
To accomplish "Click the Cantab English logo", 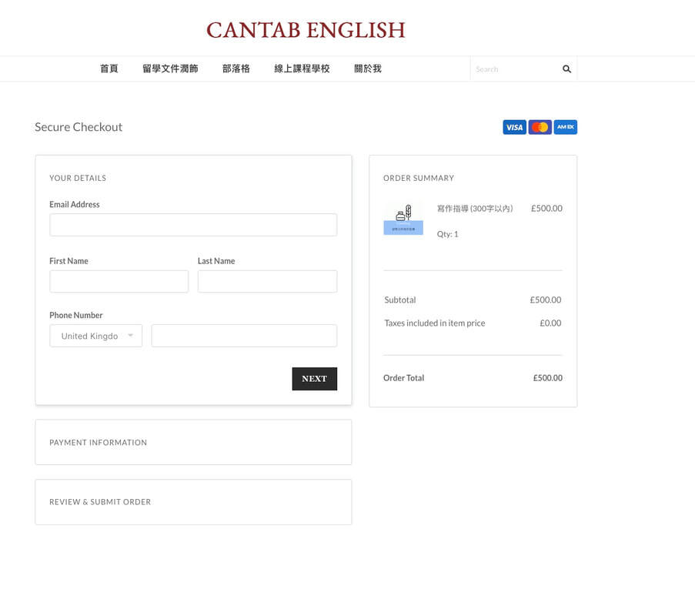I will [306, 30].
